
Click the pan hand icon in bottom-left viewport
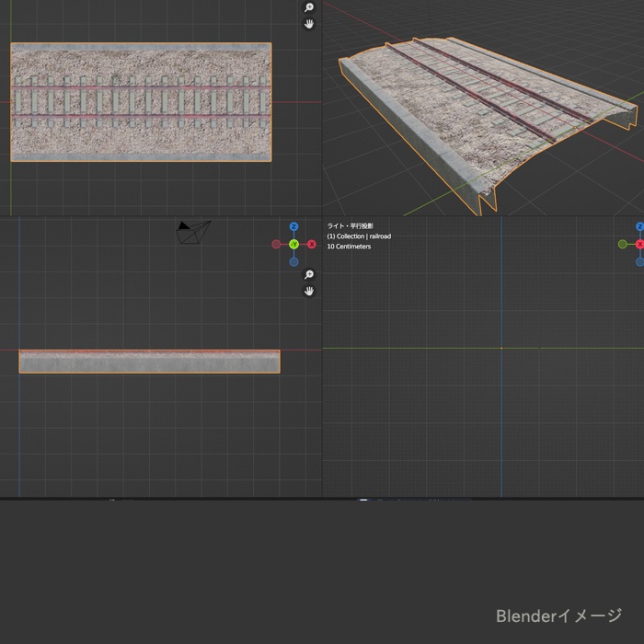[x=309, y=292]
